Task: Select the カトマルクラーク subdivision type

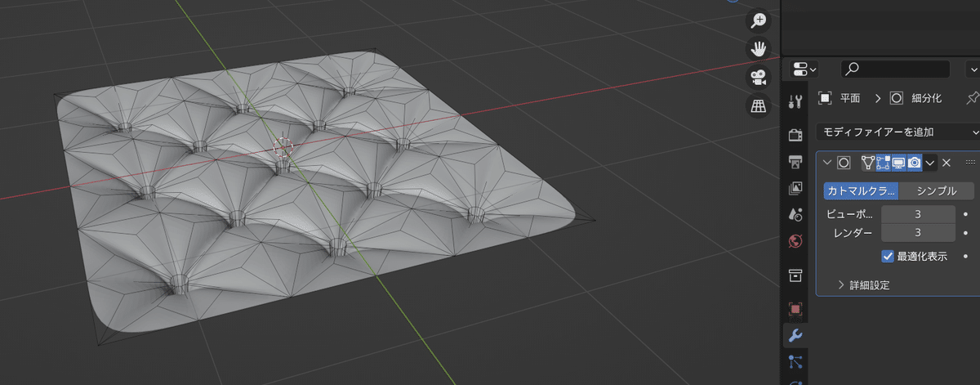Action: click(861, 190)
